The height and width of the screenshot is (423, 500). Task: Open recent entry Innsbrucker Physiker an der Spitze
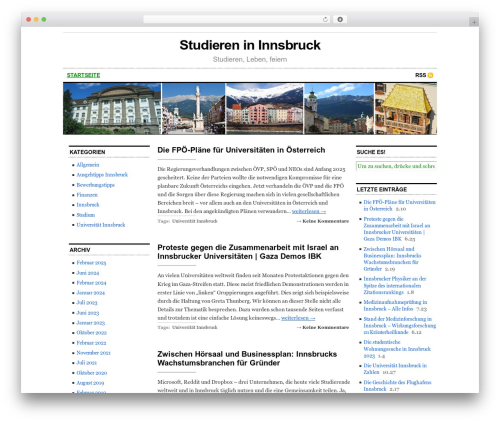[395, 285]
